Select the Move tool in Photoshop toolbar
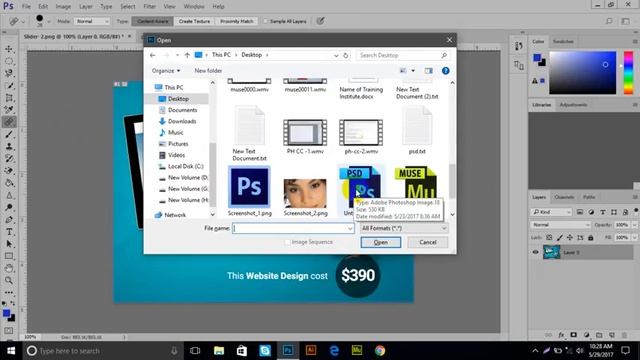The width and height of the screenshot is (640, 360). point(9,49)
